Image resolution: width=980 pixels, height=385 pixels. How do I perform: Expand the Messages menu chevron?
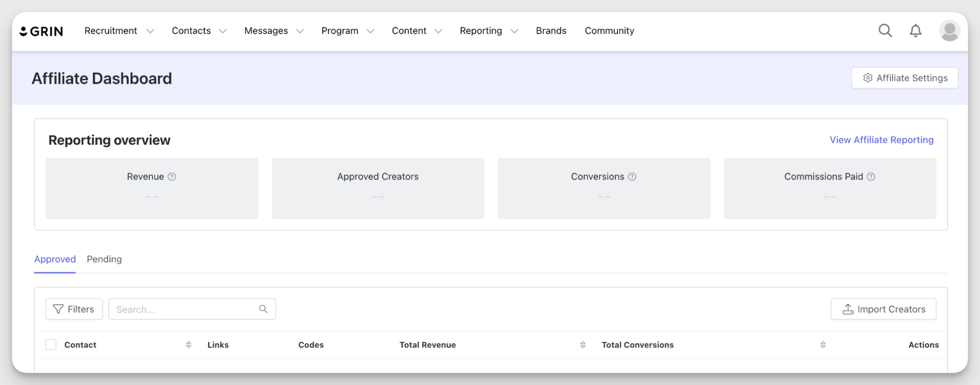(300, 31)
